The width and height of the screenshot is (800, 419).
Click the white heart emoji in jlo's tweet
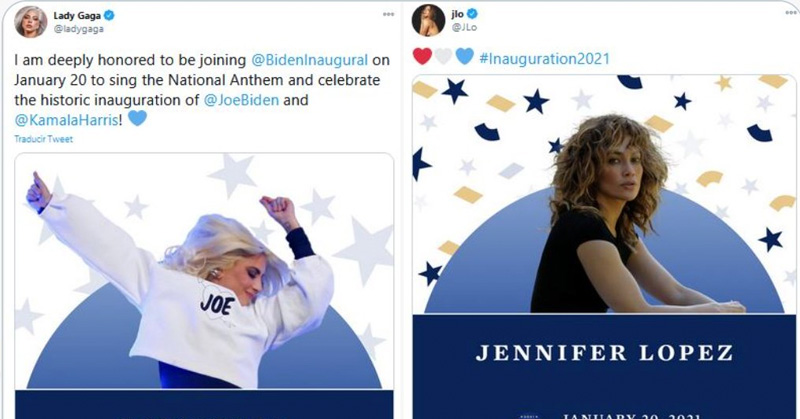(443, 56)
